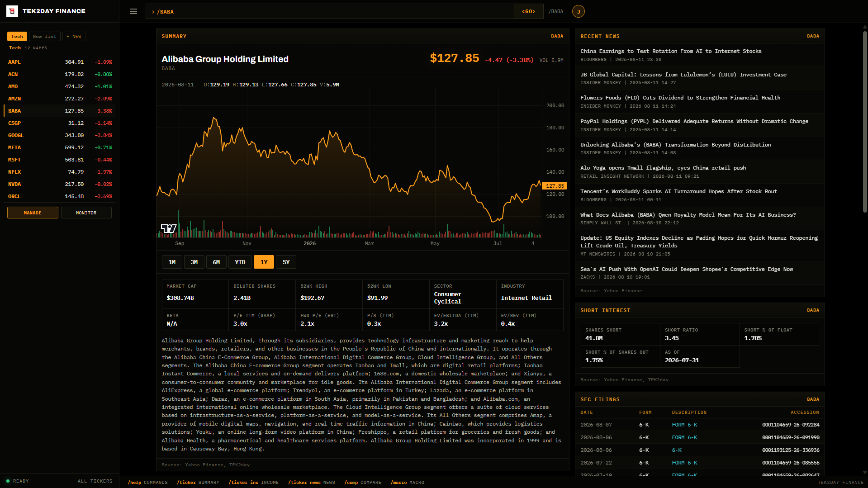Set chart range to 1M
The height and width of the screenshot is (488, 868).
click(172, 262)
